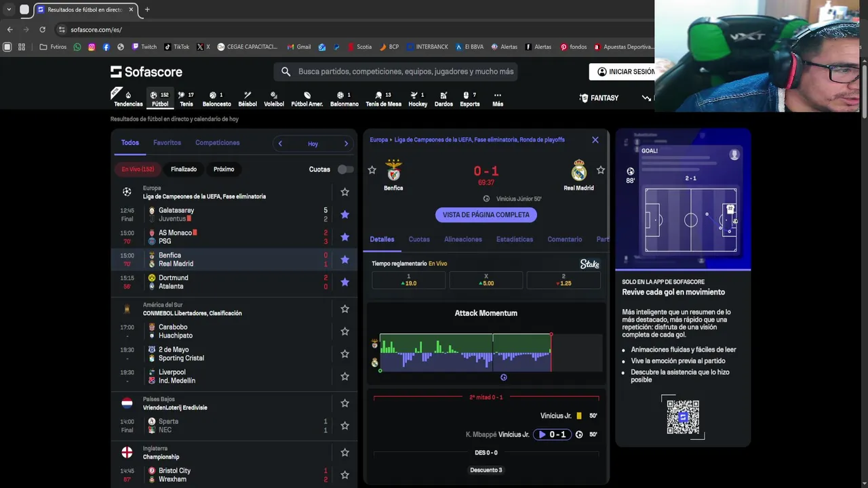Open the WhatsApp bookmark icon

(x=77, y=47)
